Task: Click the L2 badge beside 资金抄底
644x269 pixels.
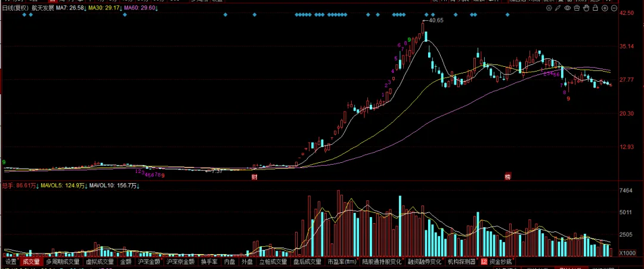Action: pos(484,262)
